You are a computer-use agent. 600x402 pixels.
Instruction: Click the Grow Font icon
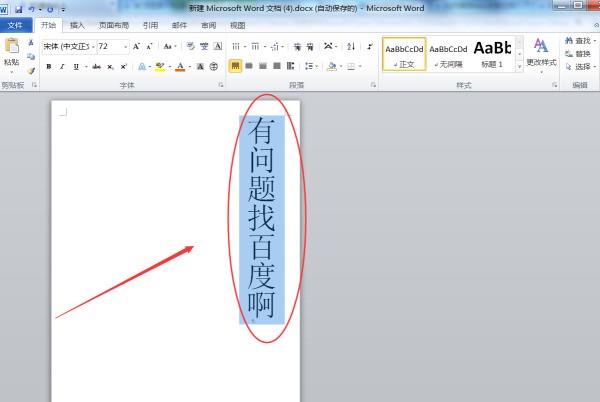(137, 47)
